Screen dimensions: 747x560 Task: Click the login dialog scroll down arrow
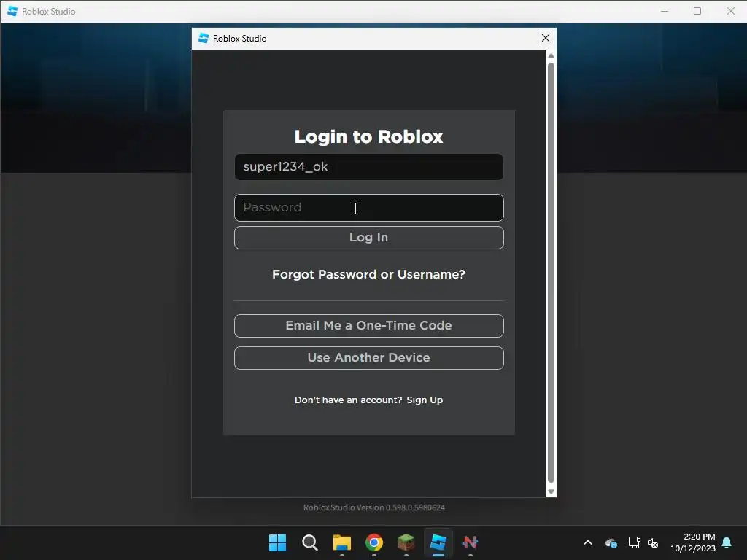(x=551, y=492)
